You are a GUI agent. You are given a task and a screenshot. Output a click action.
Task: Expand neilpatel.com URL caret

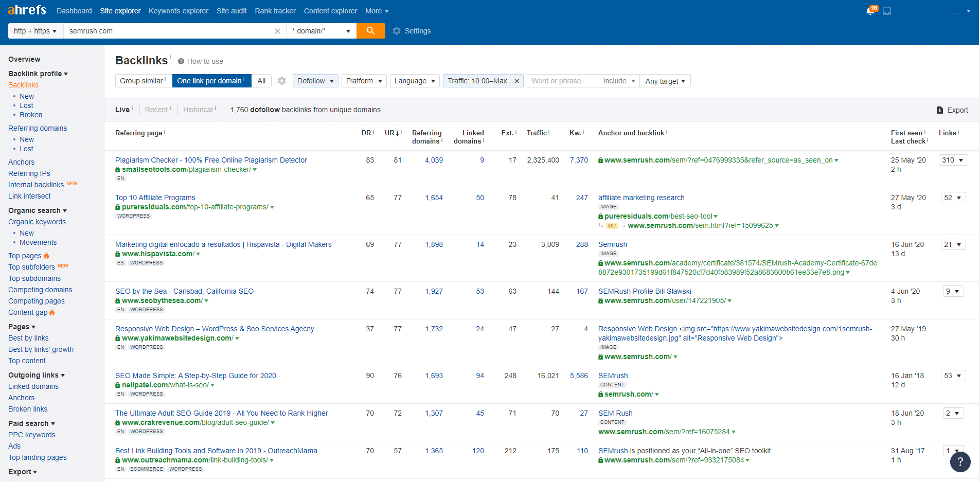click(212, 385)
